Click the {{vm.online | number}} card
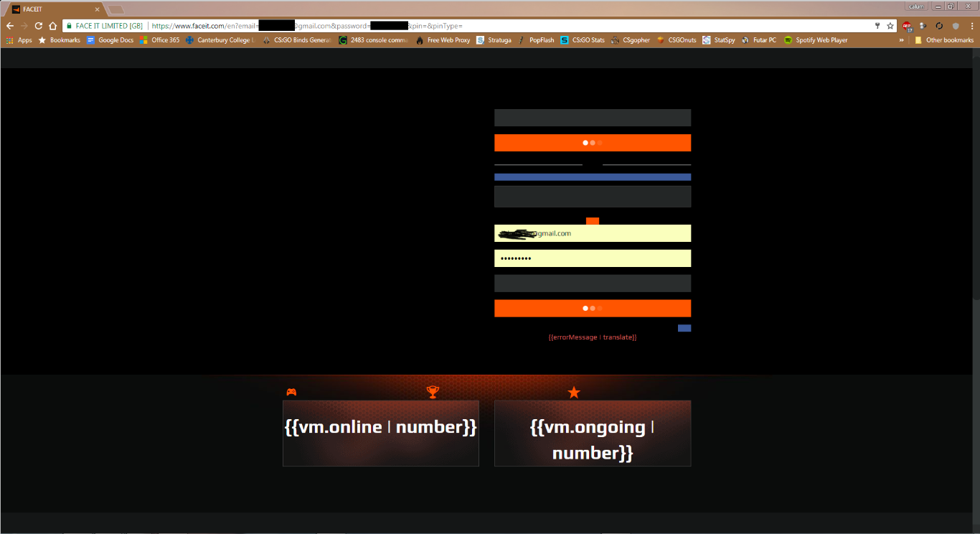The height and width of the screenshot is (534, 980). [381, 434]
